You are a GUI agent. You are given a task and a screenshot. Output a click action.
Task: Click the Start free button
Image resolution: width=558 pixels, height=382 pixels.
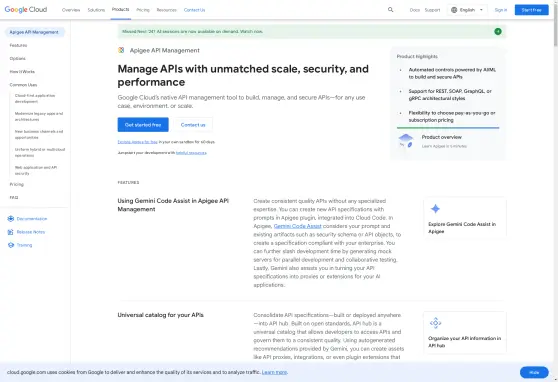click(531, 10)
